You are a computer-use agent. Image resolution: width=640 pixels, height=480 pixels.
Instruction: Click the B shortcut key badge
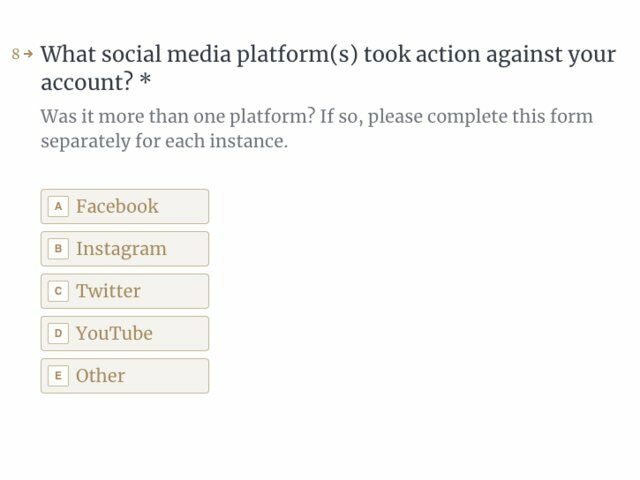click(58, 249)
